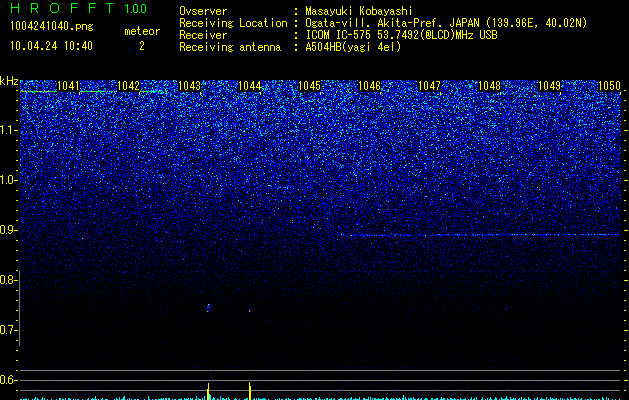The width and height of the screenshot is (629, 400).
Task: Click the meteor echo near 1044 in spectrogram
Action: 250,310
